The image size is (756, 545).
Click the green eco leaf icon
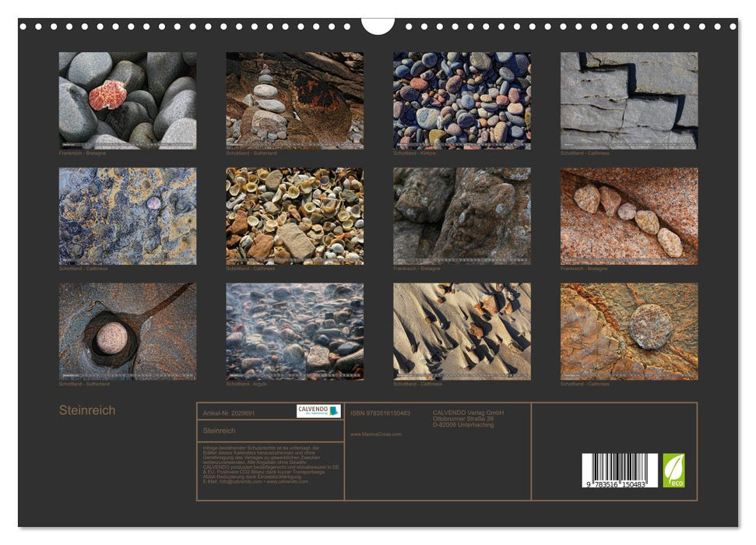[x=673, y=470]
